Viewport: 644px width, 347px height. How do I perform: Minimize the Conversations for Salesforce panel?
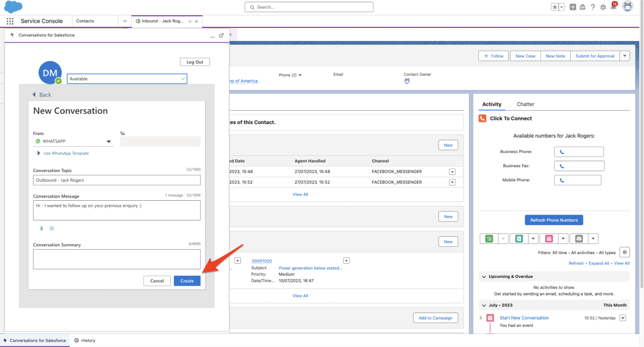click(213, 36)
